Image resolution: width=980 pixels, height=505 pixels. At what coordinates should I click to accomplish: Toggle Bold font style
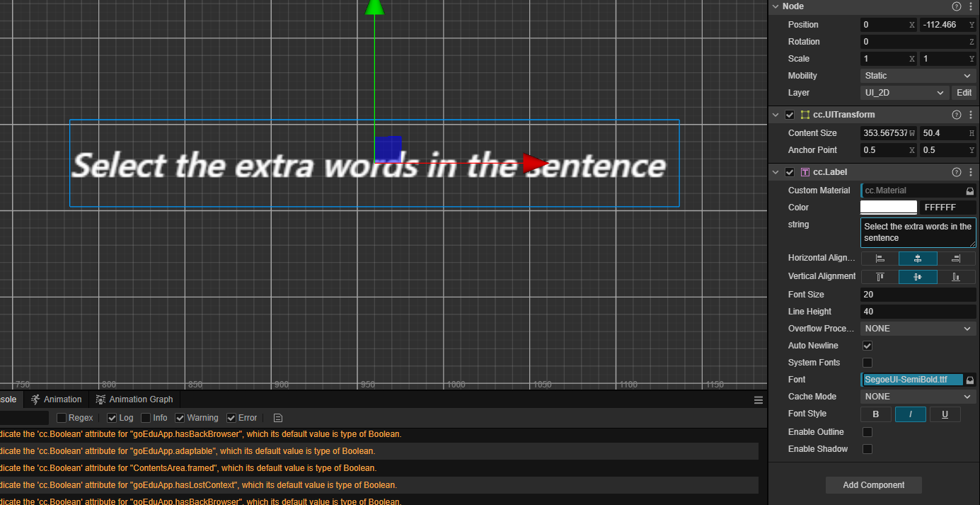(x=876, y=414)
